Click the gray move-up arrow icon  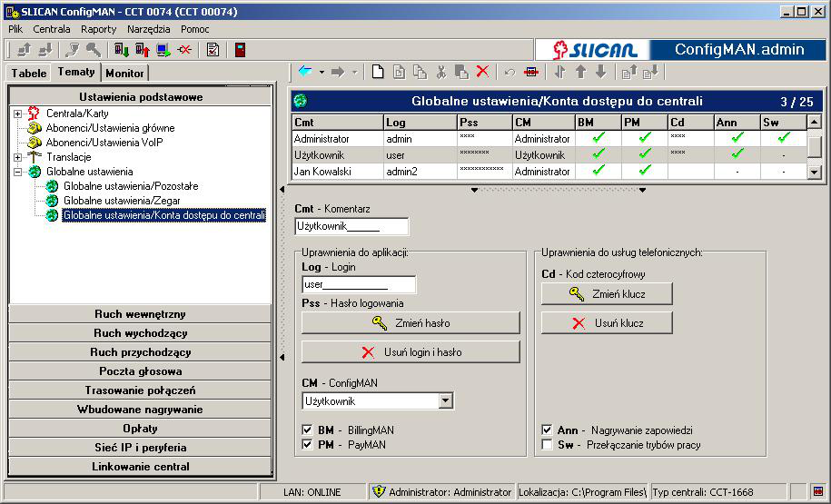pos(581,72)
